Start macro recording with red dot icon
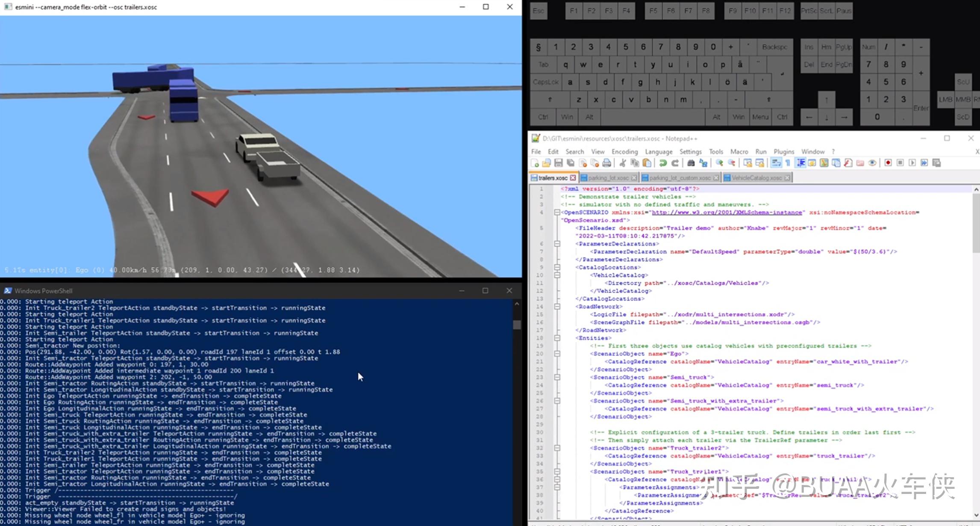The height and width of the screenshot is (526, 980). coord(888,163)
